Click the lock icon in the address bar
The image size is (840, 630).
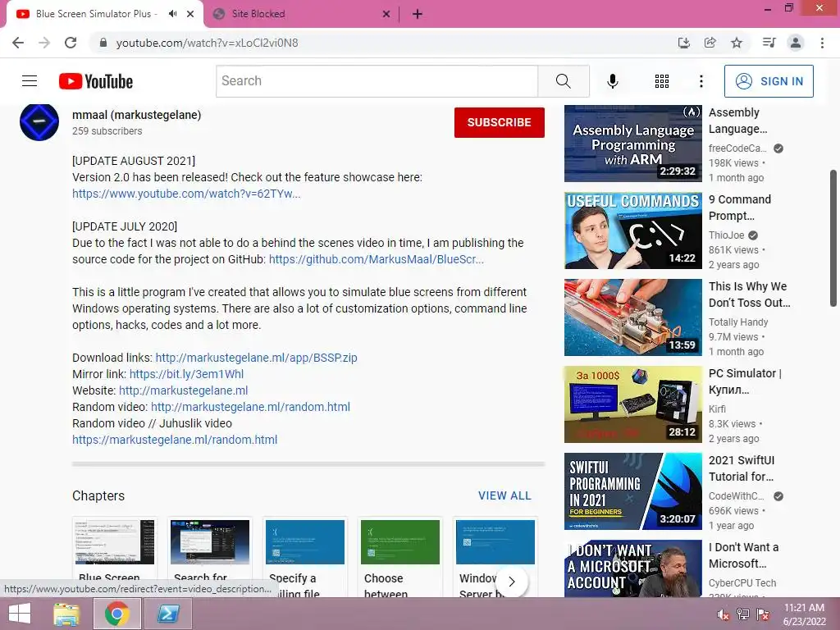(x=103, y=43)
